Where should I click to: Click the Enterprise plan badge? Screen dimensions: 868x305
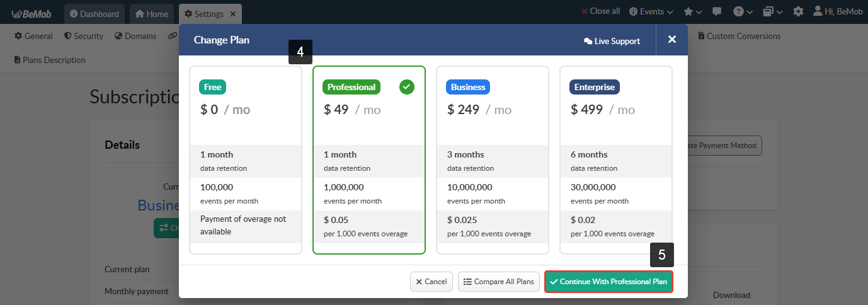click(595, 87)
